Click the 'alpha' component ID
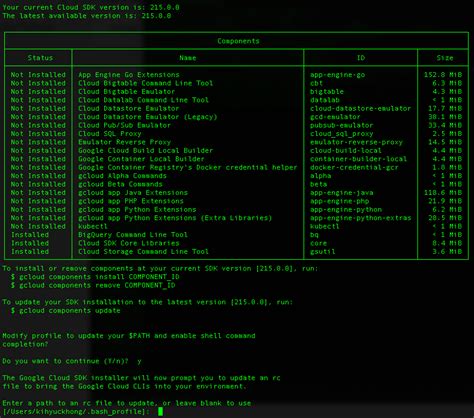 (x=320, y=176)
